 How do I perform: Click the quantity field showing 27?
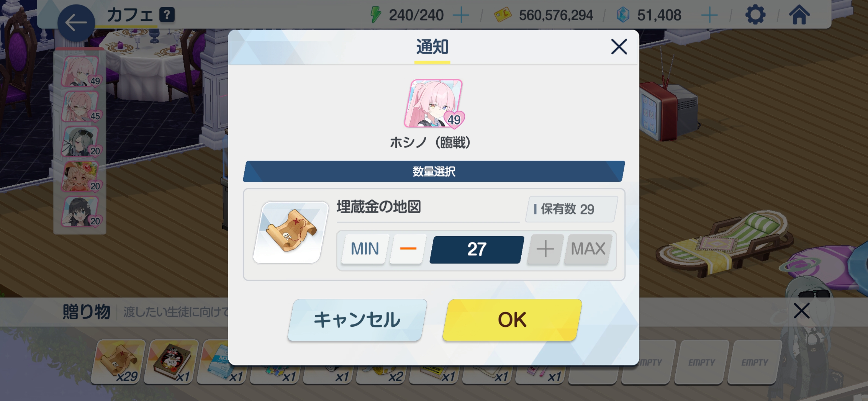[x=476, y=249]
